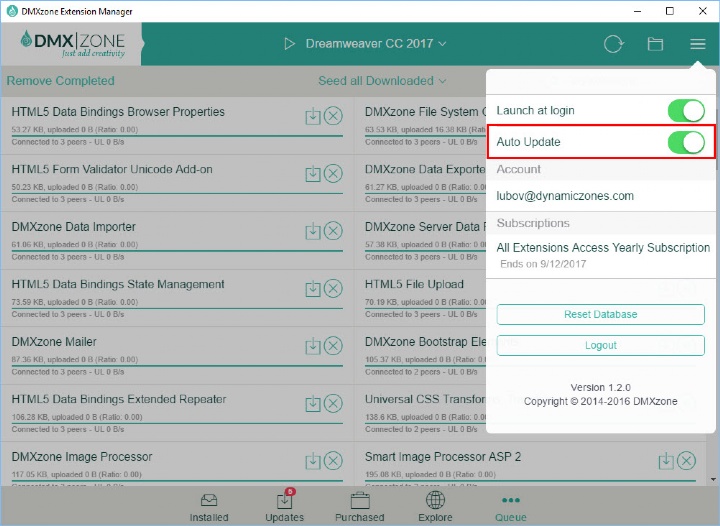Click the Logout button

[601, 345]
